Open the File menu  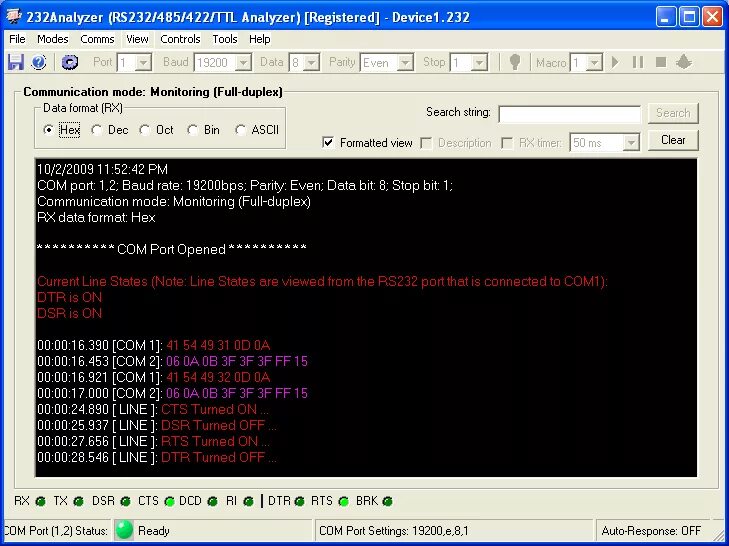pyautogui.click(x=17, y=39)
